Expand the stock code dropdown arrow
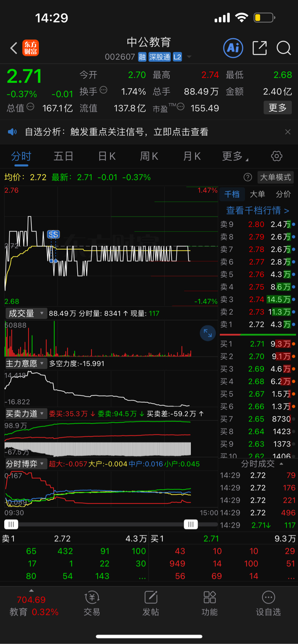This screenshot has height=644, width=298. (189, 57)
